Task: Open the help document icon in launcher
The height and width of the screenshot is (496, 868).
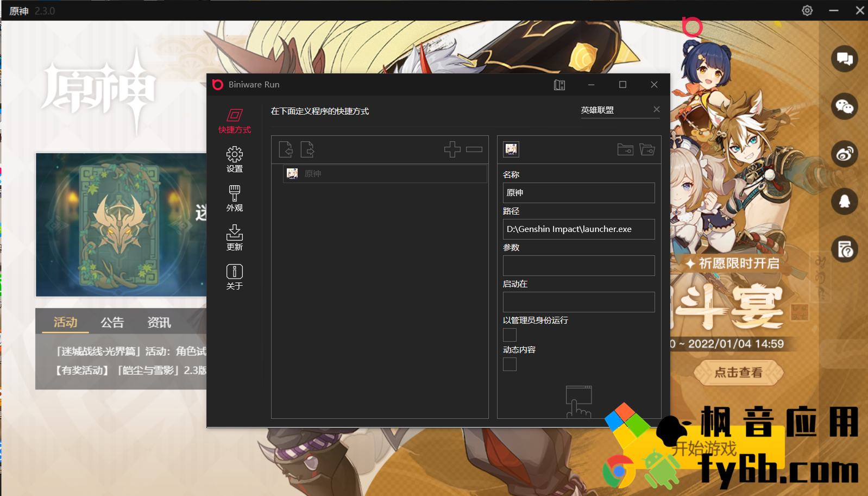Action: click(845, 249)
